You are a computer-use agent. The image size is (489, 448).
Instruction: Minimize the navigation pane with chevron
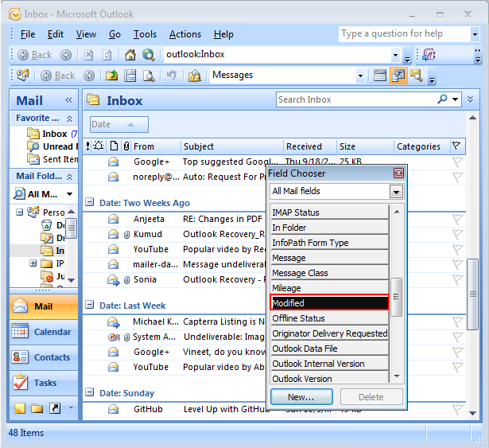68,100
